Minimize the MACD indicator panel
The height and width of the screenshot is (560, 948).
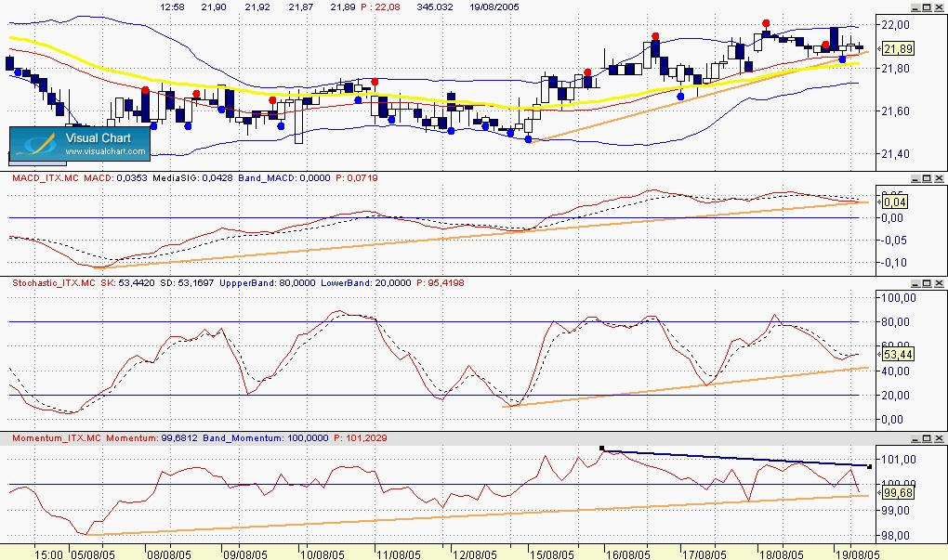(914, 177)
